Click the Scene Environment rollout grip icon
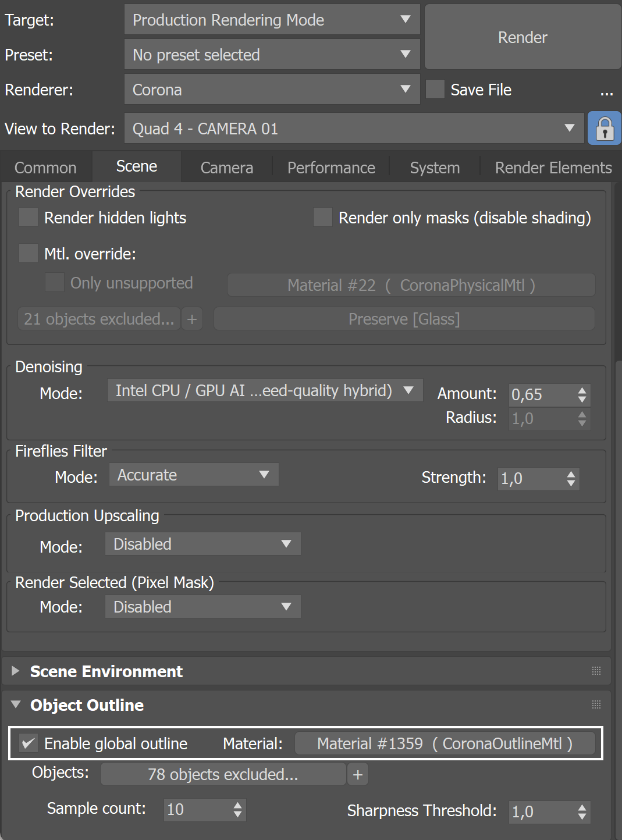The image size is (622, 840). click(596, 671)
